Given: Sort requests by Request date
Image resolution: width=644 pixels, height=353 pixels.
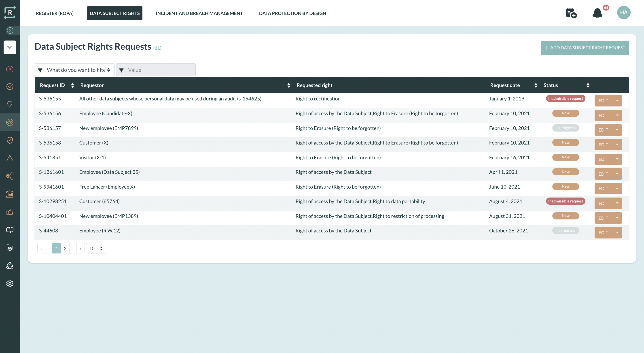Looking at the screenshot, I should [x=536, y=85].
